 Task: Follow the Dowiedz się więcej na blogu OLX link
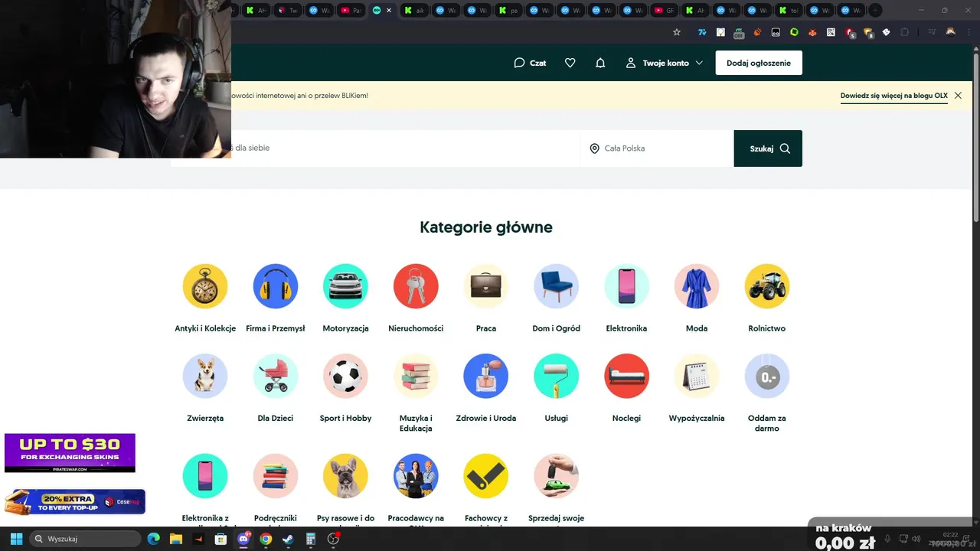coord(894,96)
